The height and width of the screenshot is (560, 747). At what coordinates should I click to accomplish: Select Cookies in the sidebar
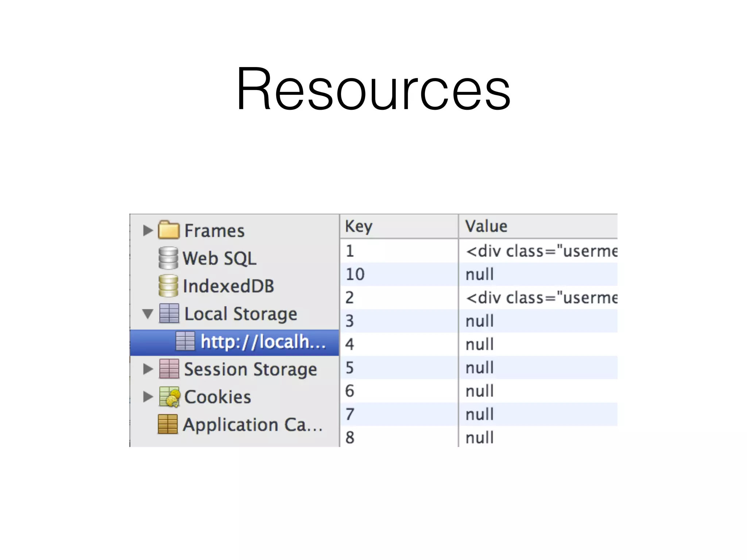click(x=218, y=397)
